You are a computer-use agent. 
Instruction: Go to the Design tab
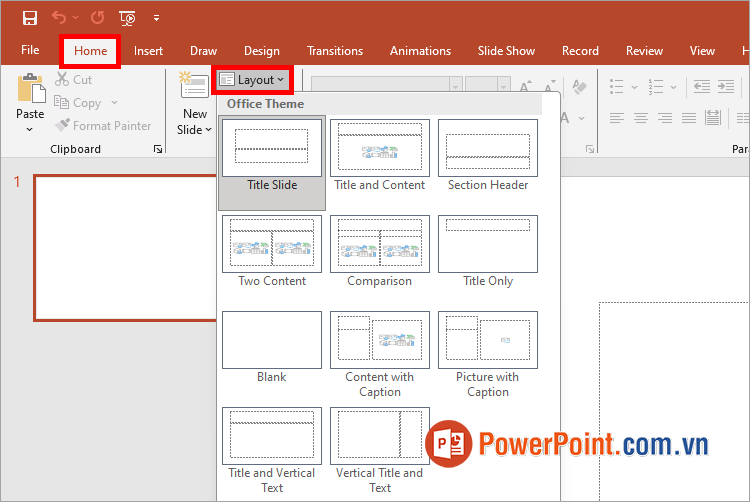[x=262, y=51]
